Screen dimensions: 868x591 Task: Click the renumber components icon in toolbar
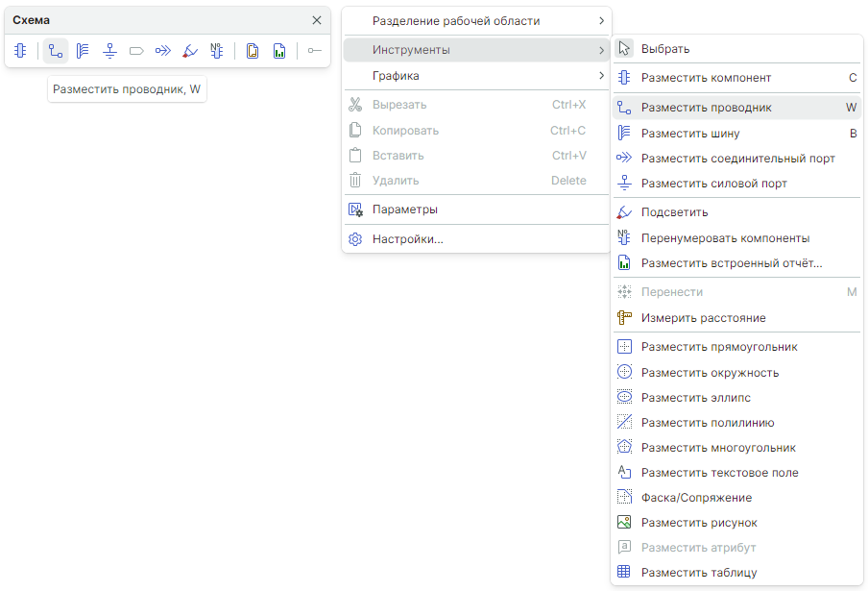[217, 51]
